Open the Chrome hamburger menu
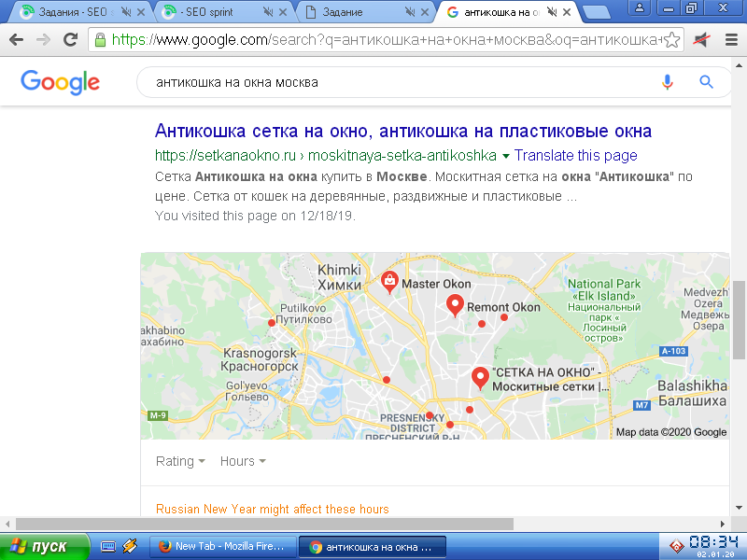Image resolution: width=747 pixels, height=560 pixels. pyautogui.click(x=732, y=40)
